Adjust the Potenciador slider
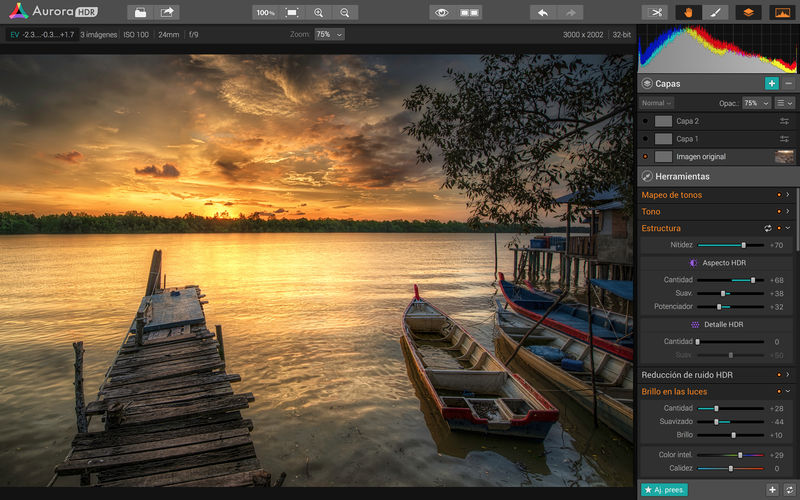 coord(731,307)
